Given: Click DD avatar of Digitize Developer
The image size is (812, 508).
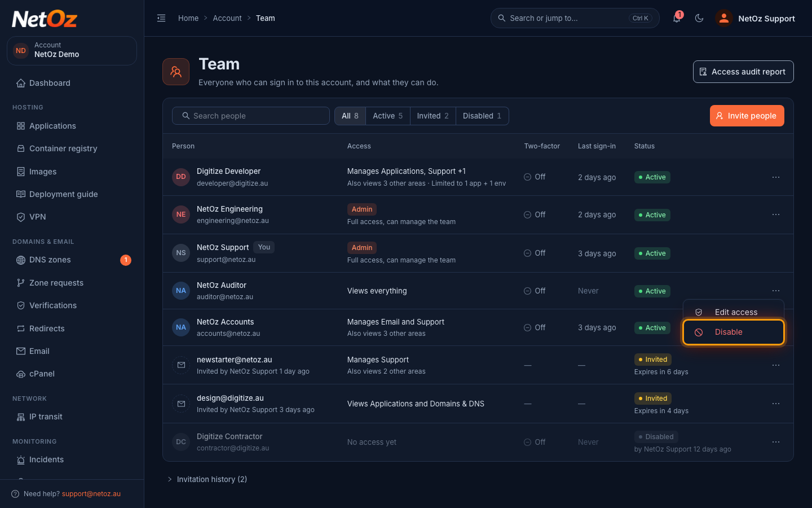Looking at the screenshot, I should pos(181,177).
